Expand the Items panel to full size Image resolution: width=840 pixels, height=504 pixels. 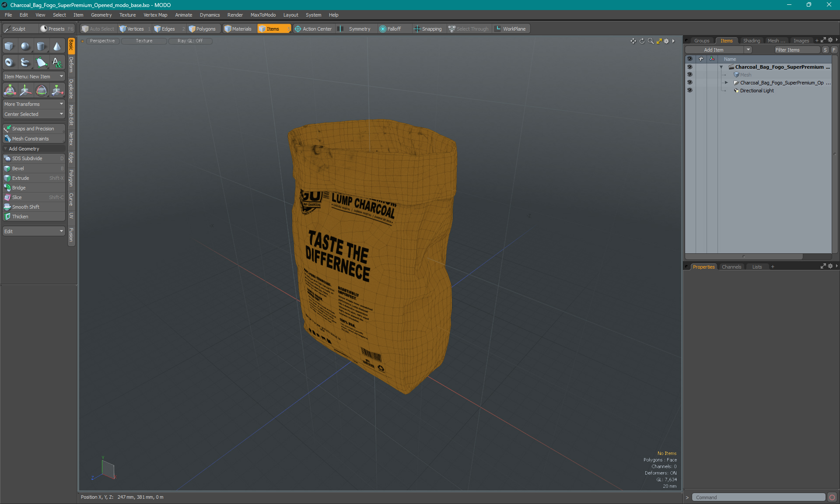click(823, 40)
